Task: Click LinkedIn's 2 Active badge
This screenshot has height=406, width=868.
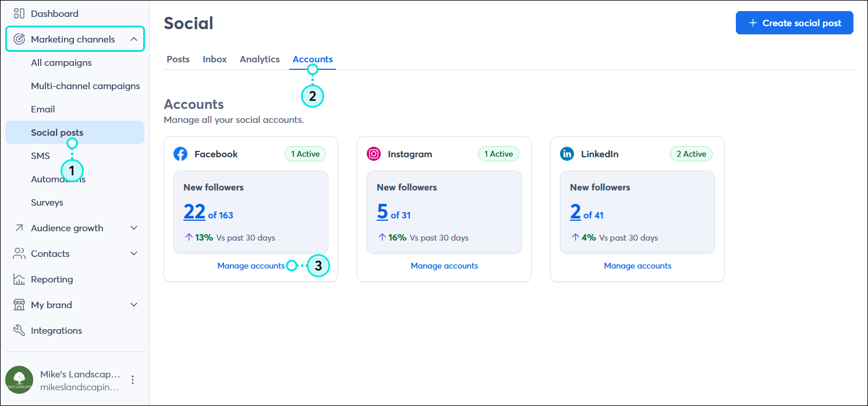Action: pyautogui.click(x=691, y=154)
